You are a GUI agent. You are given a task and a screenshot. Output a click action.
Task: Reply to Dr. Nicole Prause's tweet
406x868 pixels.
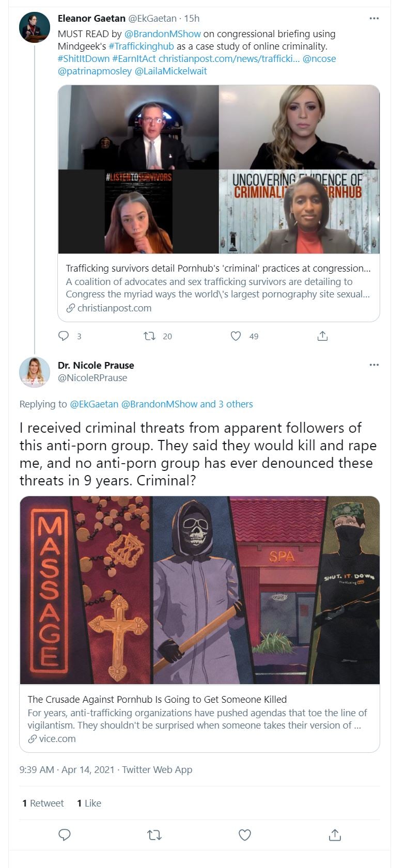click(65, 834)
